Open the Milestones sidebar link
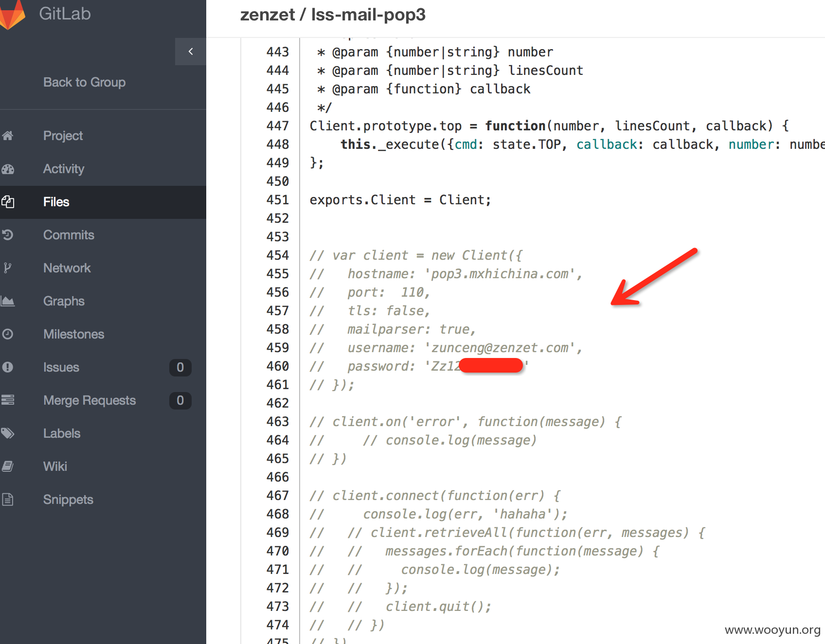Screen dimensions: 825x644 click(73, 334)
